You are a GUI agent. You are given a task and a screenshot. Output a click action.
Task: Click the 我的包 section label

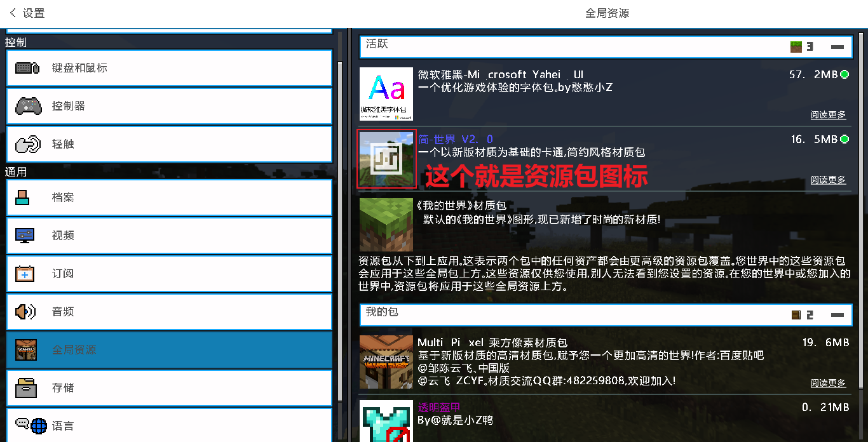point(382,312)
